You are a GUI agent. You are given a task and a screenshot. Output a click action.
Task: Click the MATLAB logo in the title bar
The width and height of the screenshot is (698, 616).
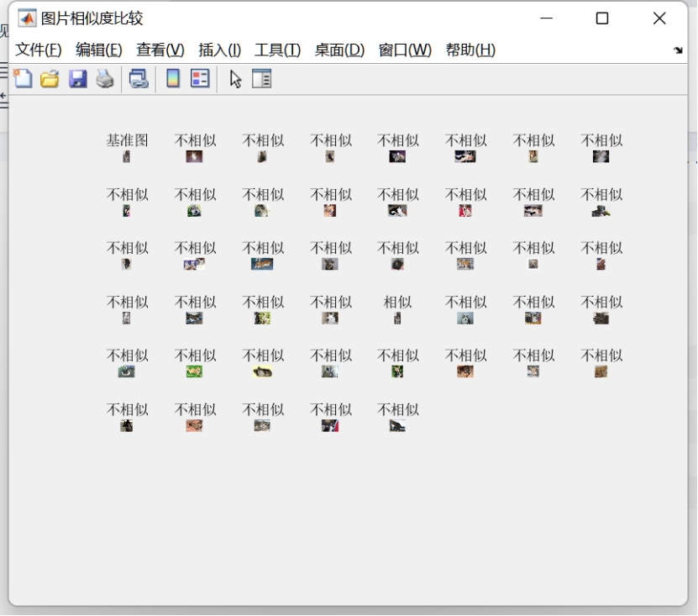(28, 18)
